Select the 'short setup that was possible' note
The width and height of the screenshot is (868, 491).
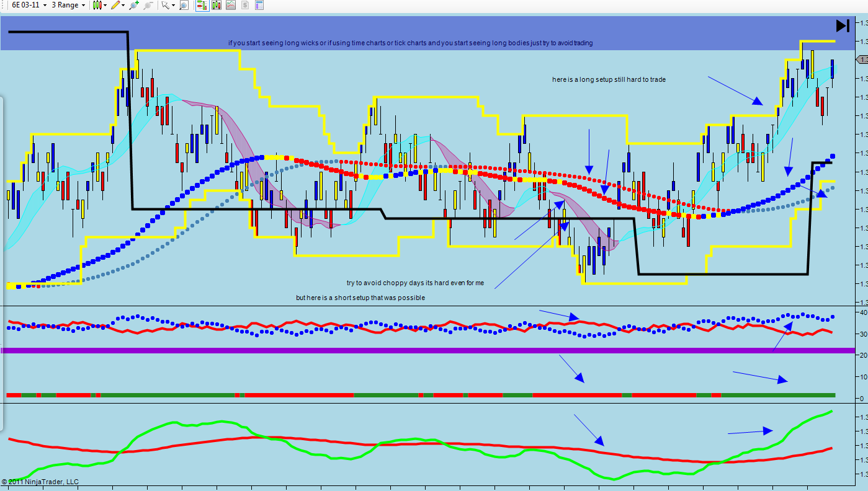coord(360,298)
